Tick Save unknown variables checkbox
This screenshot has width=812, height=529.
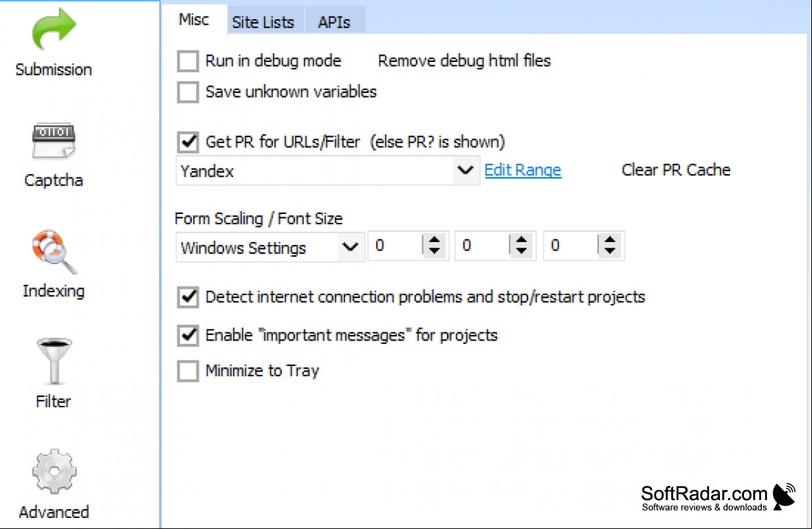(188, 92)
